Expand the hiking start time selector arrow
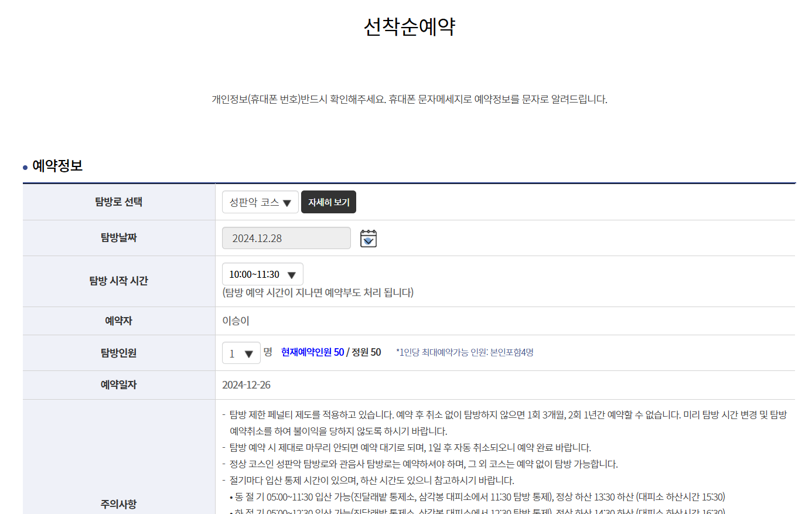 tap(292, 274)
